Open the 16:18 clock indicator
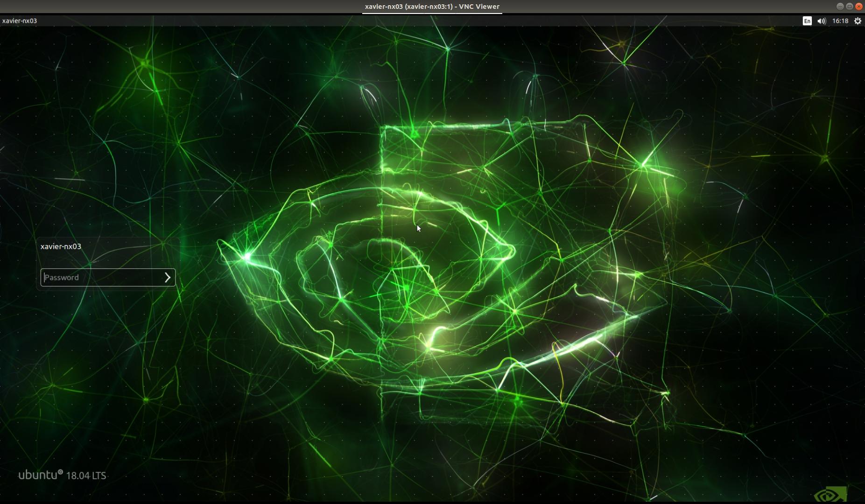The width and height of the screenshot is (865, 504). pyautogui.click(x=840, y=21)
